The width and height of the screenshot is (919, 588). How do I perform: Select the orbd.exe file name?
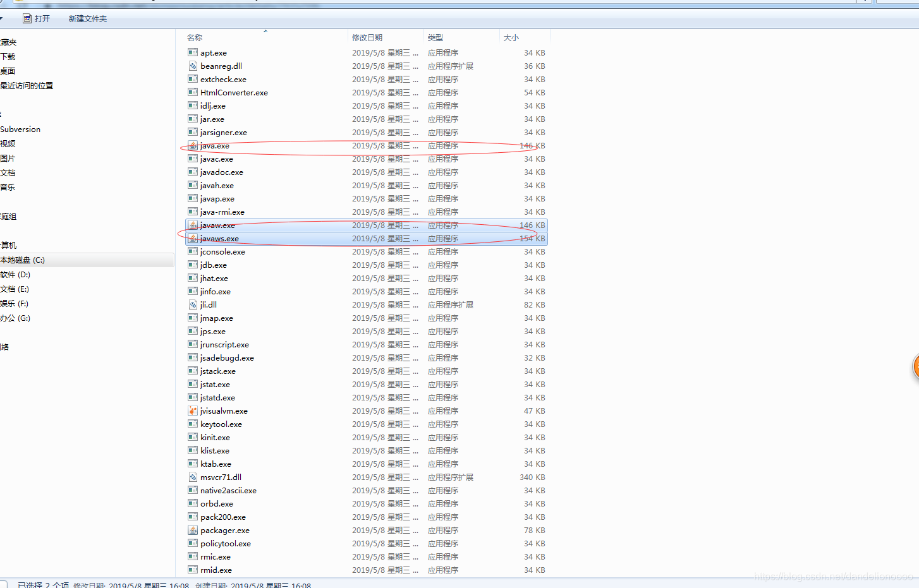click(217, 504)
